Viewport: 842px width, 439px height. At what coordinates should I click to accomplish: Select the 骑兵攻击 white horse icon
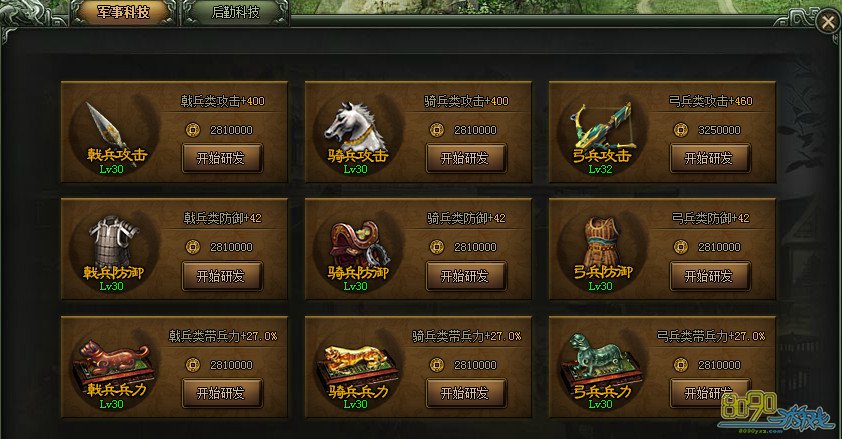click(357, 134)
